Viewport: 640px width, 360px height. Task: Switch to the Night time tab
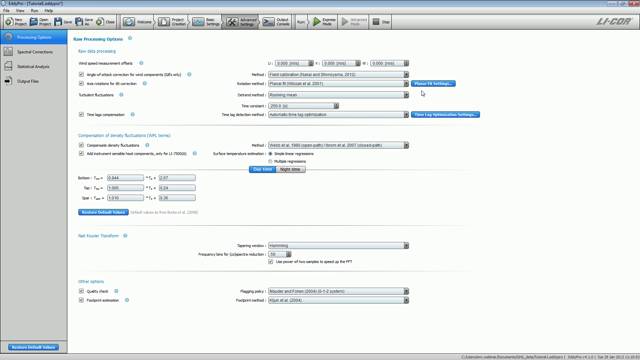(x=291, y=169)
